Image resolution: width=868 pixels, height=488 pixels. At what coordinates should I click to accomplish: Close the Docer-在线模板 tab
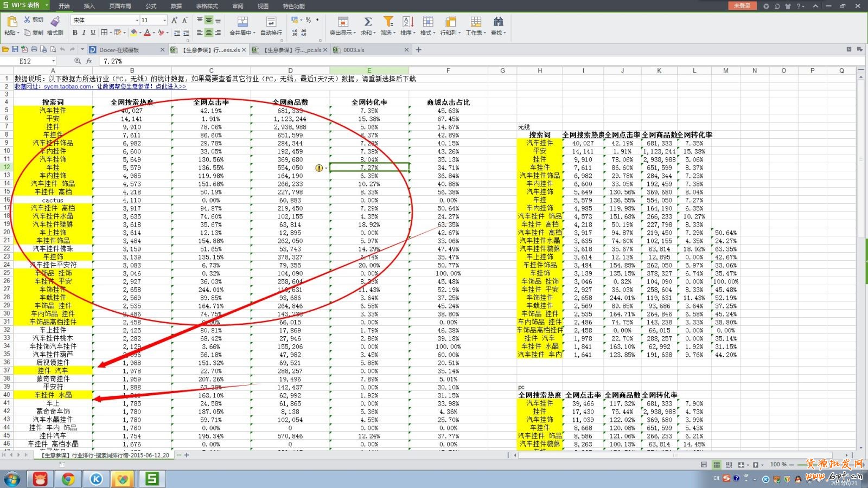162,50
